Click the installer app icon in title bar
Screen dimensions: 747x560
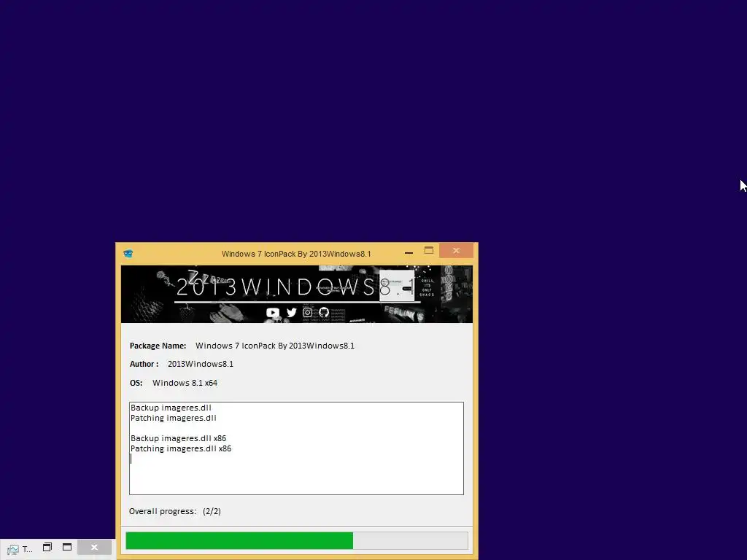[128, 254]
